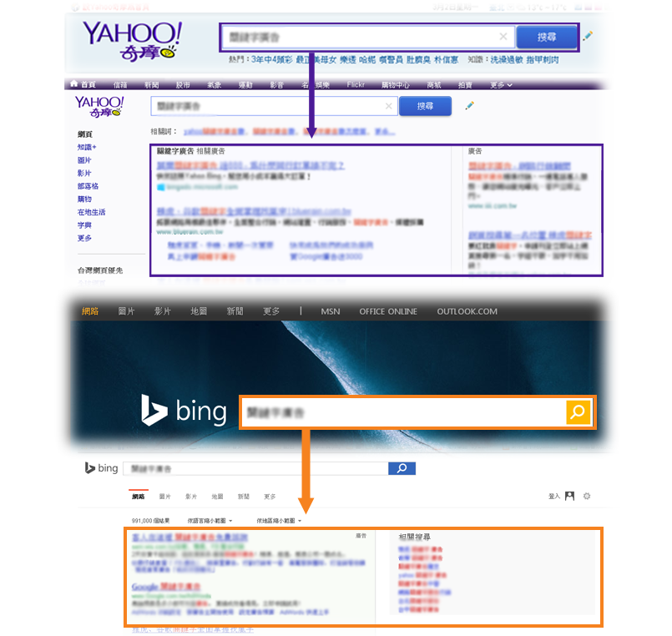Open the 依語言縮小範圍 dropdown
Screen dimensions: 672x636
(x=210, y=521)
